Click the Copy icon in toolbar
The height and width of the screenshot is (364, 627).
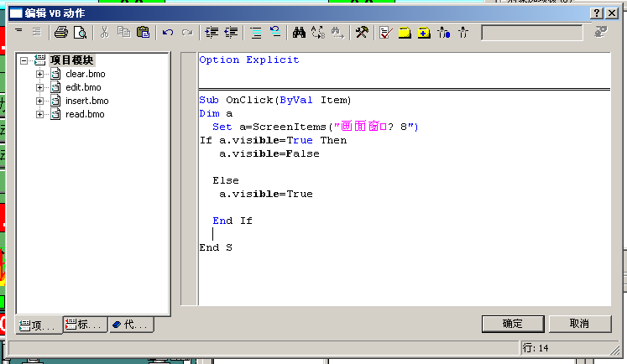tap(124, 33)
